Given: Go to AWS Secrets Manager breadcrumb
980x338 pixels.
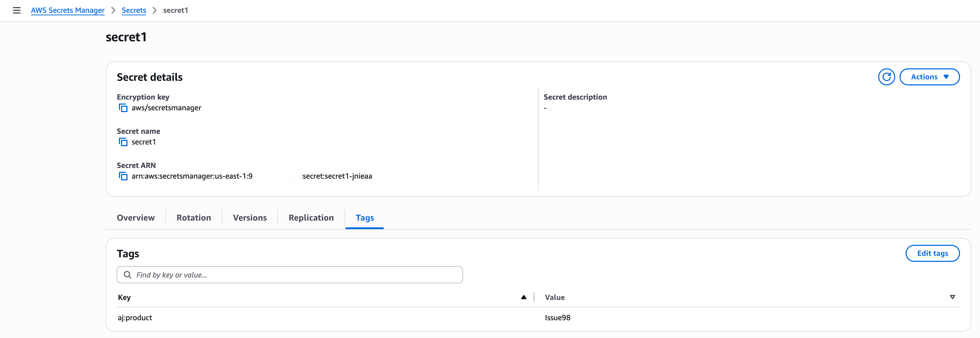Looking at the screenshot, I should pyautogui.click(x=68, y=10).
